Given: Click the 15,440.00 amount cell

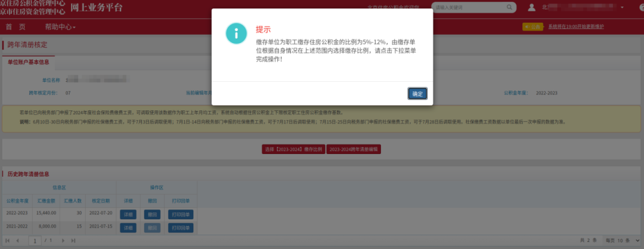Looking at the screenshot, I should pyautogui.click(x=47, y=213).
